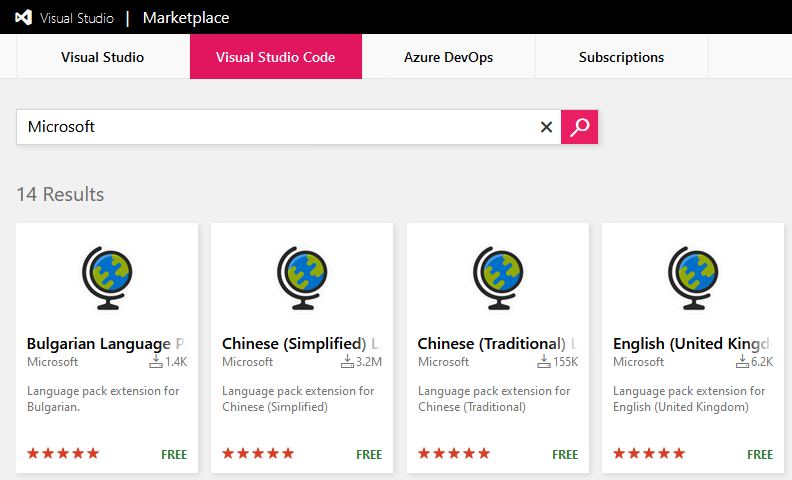The image size is (792, 480).
Task: Click Microsoft publisher on Chinese (Traditional) card
Action: coord(443,362)
